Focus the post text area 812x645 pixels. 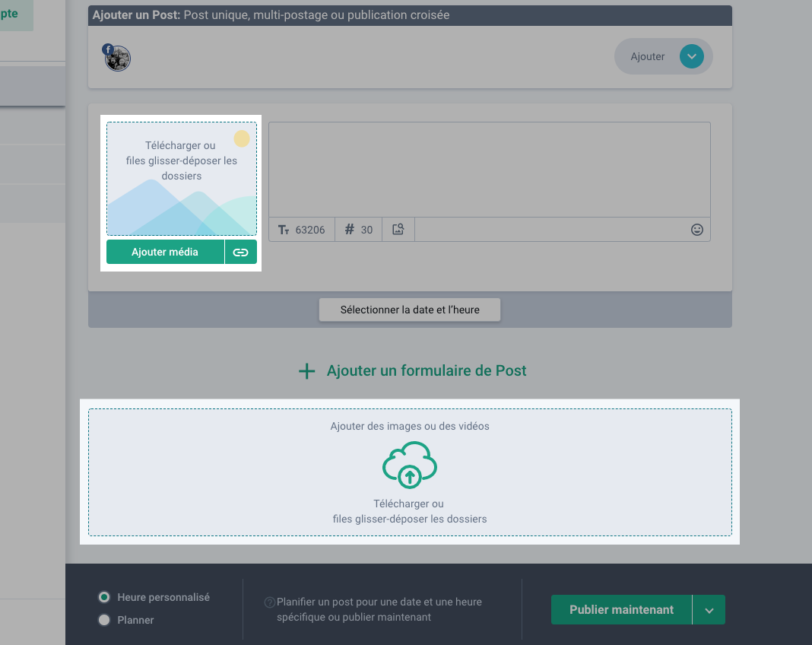click(x=489, y=169)
